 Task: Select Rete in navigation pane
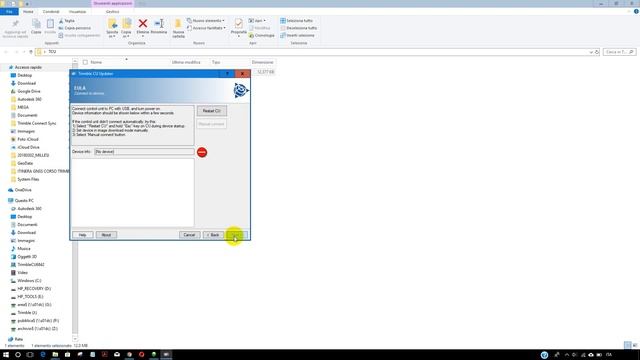coord(19,340)
